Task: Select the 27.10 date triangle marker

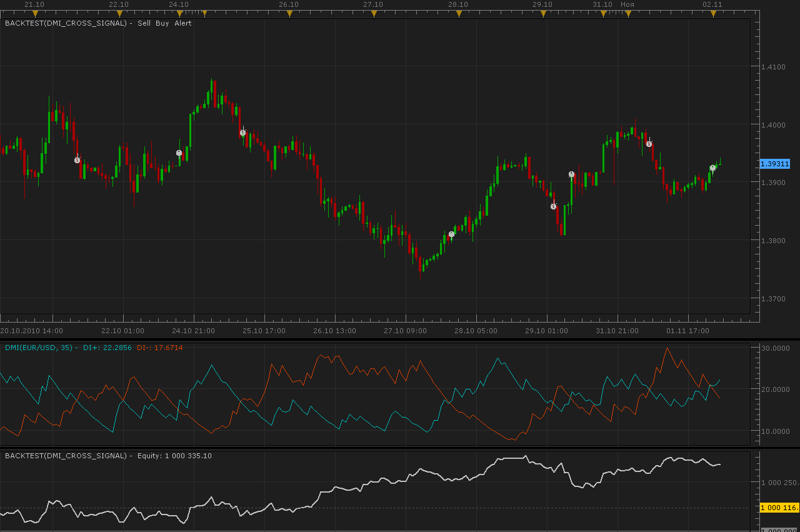Action: (x=374, y=13)
